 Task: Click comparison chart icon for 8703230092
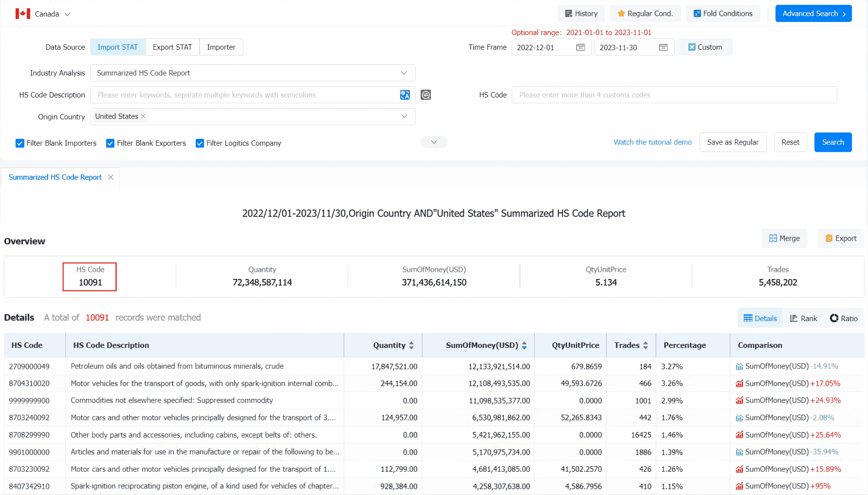[x=739, y=469]
